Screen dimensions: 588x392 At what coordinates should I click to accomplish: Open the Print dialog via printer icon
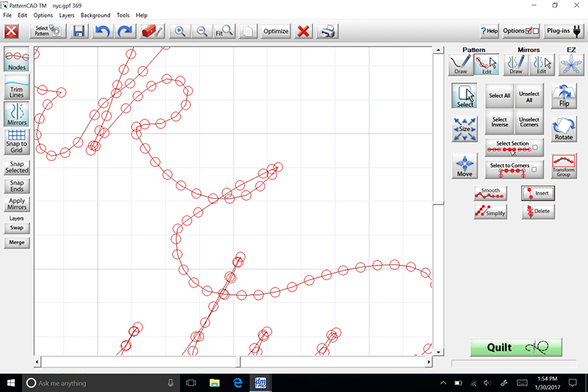pyautogui.click(x=329, y=32)
